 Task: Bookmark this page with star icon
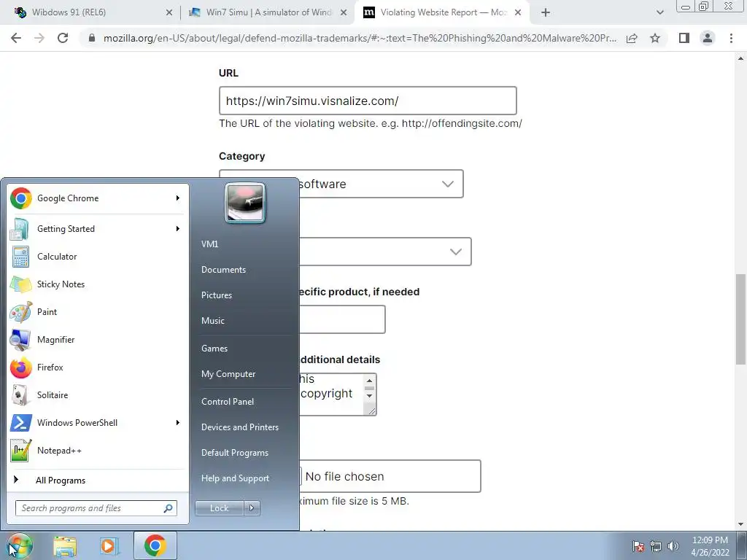coord(655,38)
